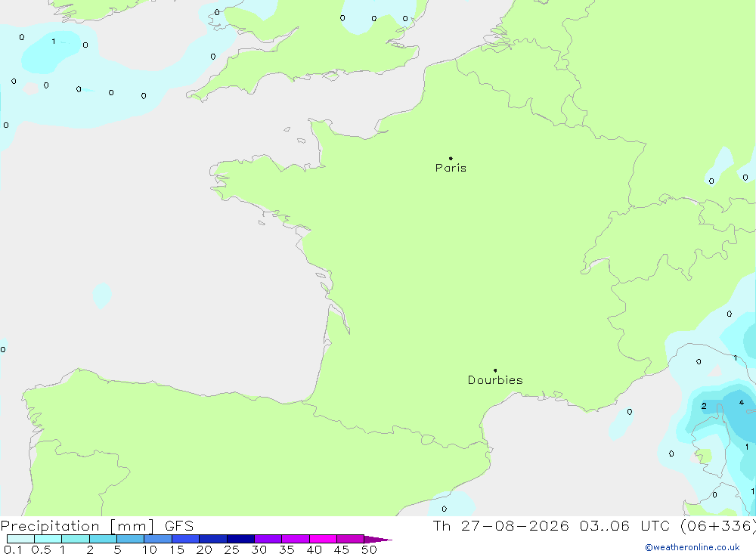
Task: Click the Dourbies location dot marker
Action: tap(495, 370)
